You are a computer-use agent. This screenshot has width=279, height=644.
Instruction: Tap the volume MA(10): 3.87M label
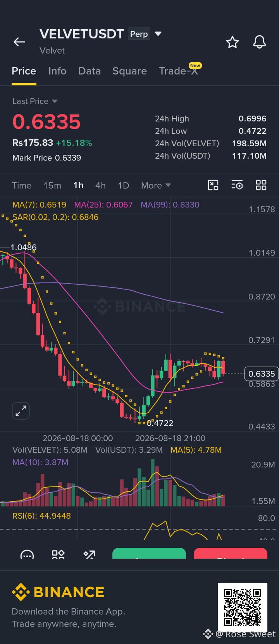40,462
